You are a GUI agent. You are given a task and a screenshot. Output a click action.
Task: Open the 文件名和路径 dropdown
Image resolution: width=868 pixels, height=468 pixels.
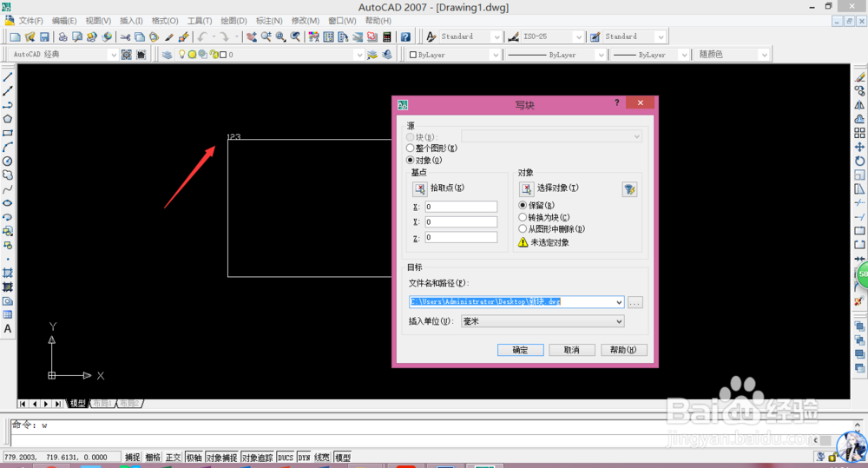pyautogui.click(x=619, y=302)
